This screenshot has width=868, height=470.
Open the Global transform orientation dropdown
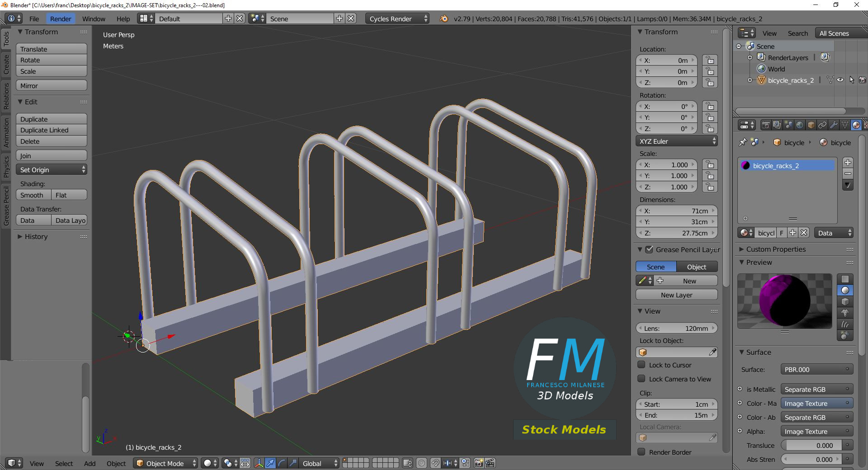tap(320, 463)
